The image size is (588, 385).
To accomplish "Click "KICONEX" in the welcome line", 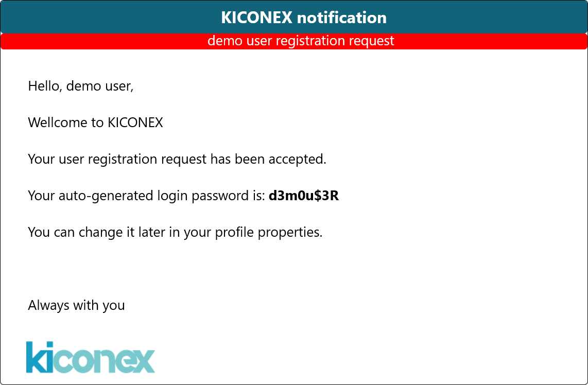I will pos(135,122).
